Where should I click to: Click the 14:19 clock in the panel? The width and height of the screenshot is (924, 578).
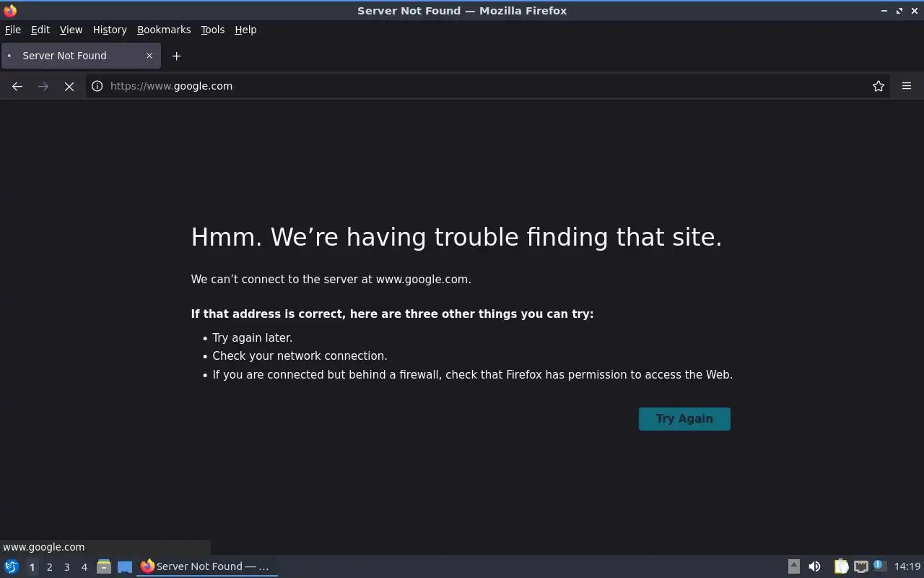point(907,566)
